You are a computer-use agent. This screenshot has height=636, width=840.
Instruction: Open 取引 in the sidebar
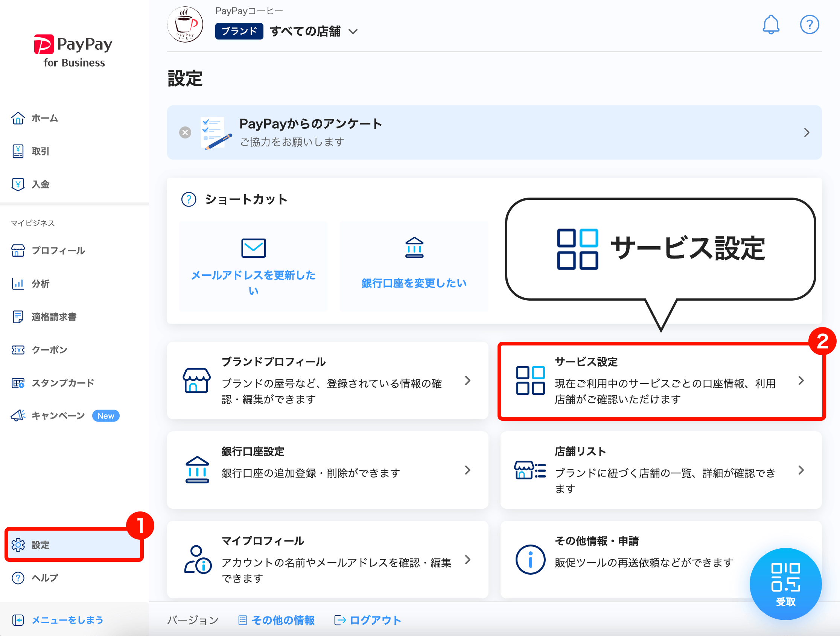(x=40, y=152)
